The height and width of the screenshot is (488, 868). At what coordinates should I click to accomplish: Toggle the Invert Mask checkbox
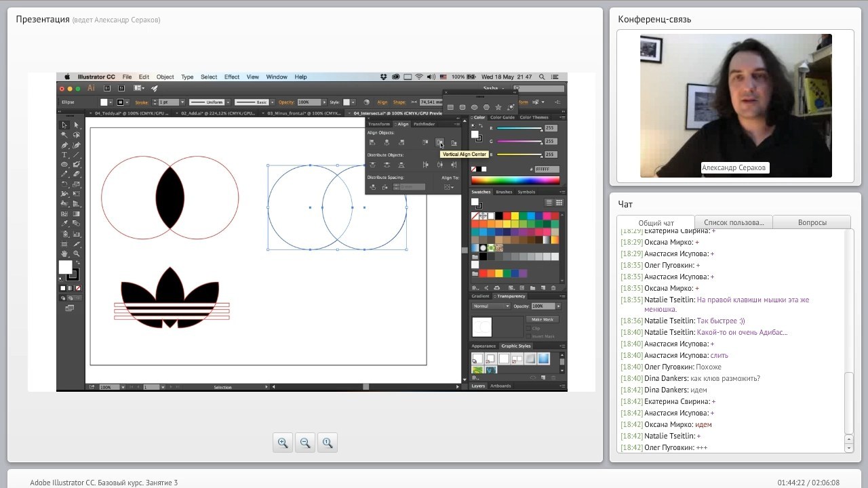pyautogui.click(x=528, y=336)
